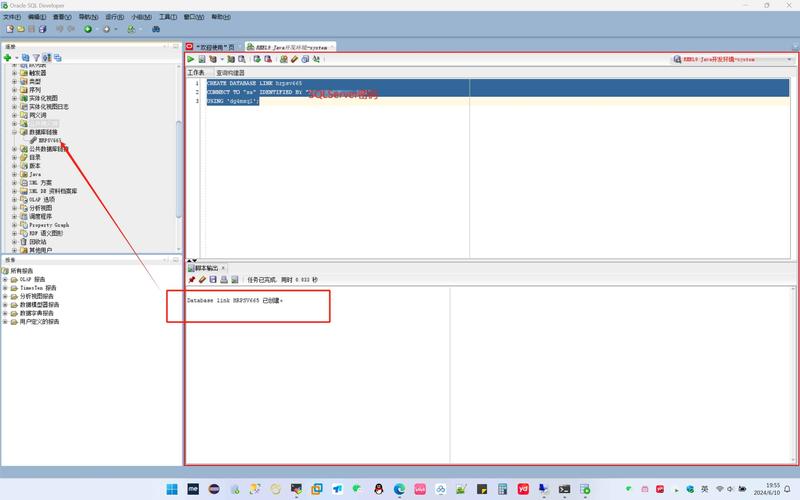Switch to the 欢迎使用 page tab

[x=214, y=47]
